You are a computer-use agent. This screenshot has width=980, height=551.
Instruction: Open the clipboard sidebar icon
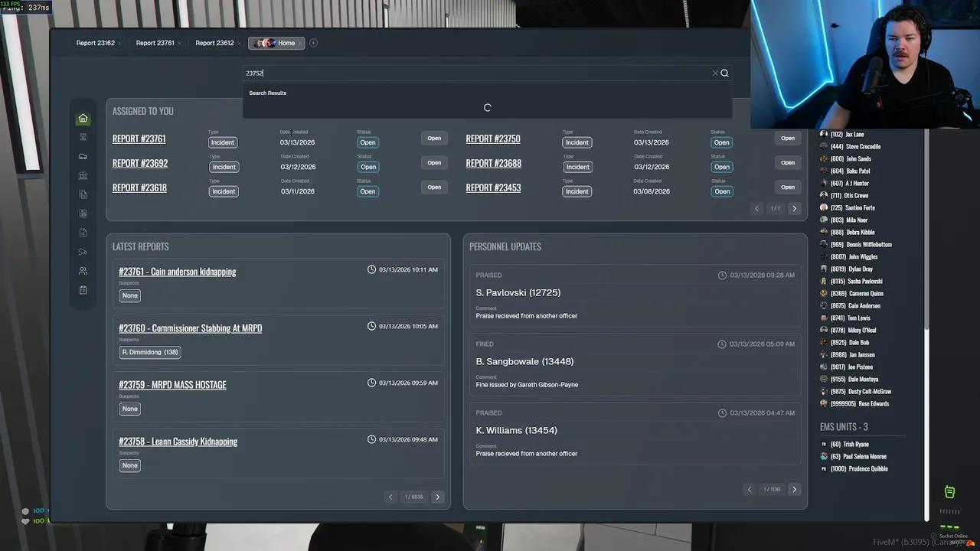tap(83, 290)
